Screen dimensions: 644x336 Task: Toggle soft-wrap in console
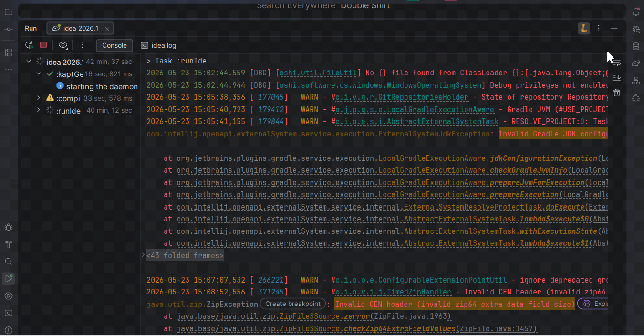617,63
